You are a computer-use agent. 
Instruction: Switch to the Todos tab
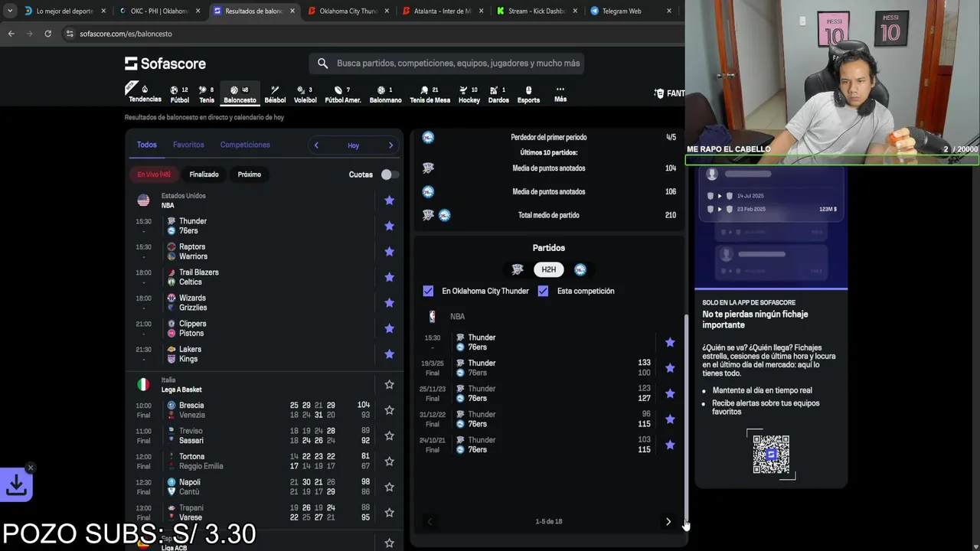pos(147,145)
